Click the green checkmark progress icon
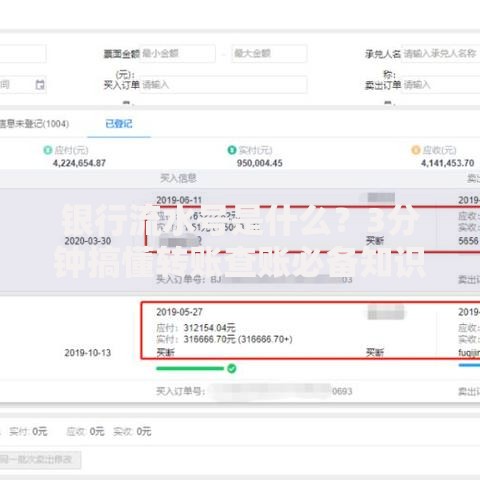Viewport: 480px width, 480px height. [x=232, y=368]
